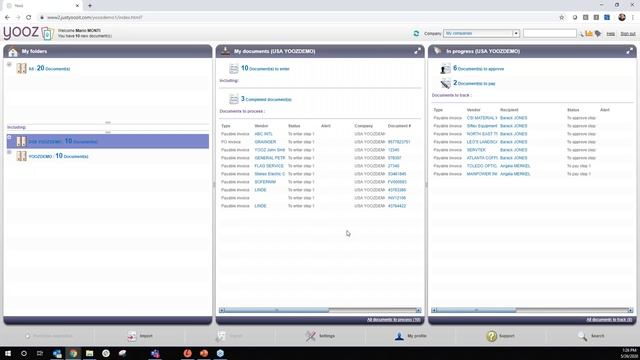Image resolution: width=640 pixels, height=360 pixels.
Task: Click the folder icon beside YOOZDEMO 10 Documents
Action: coord(21,156)
